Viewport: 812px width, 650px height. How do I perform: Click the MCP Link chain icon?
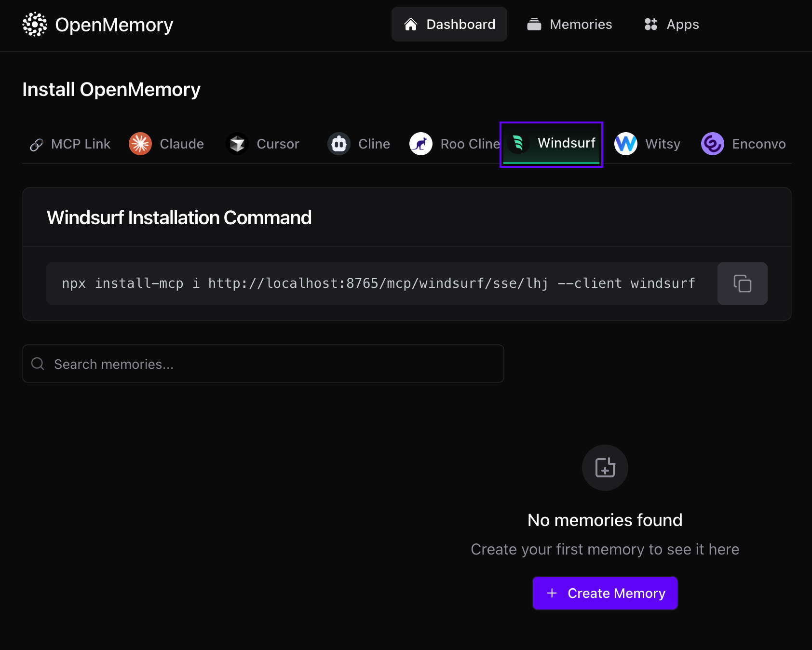point(37,145)
